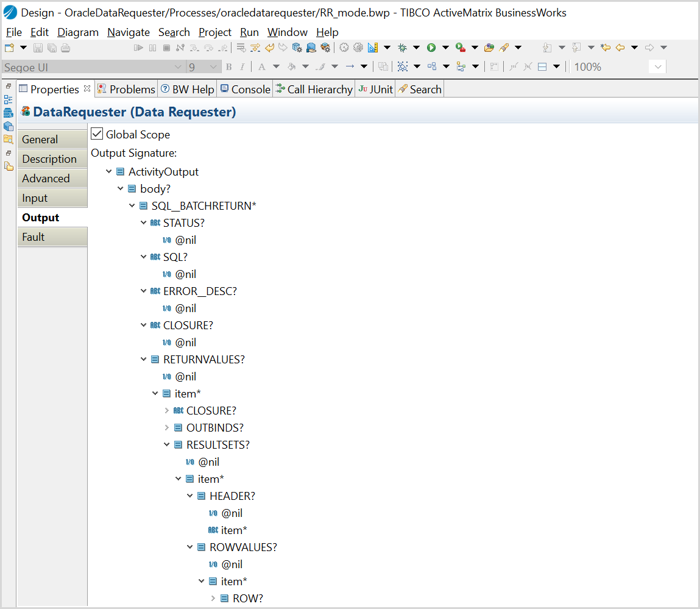
Task: Click the Debug bug icon in toolbar
Action: (402, 48)
